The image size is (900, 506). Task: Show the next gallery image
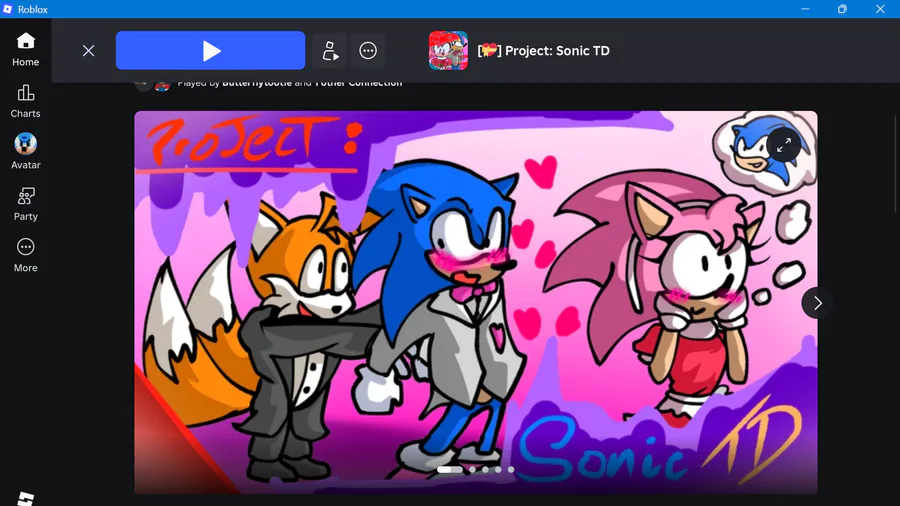817,303
